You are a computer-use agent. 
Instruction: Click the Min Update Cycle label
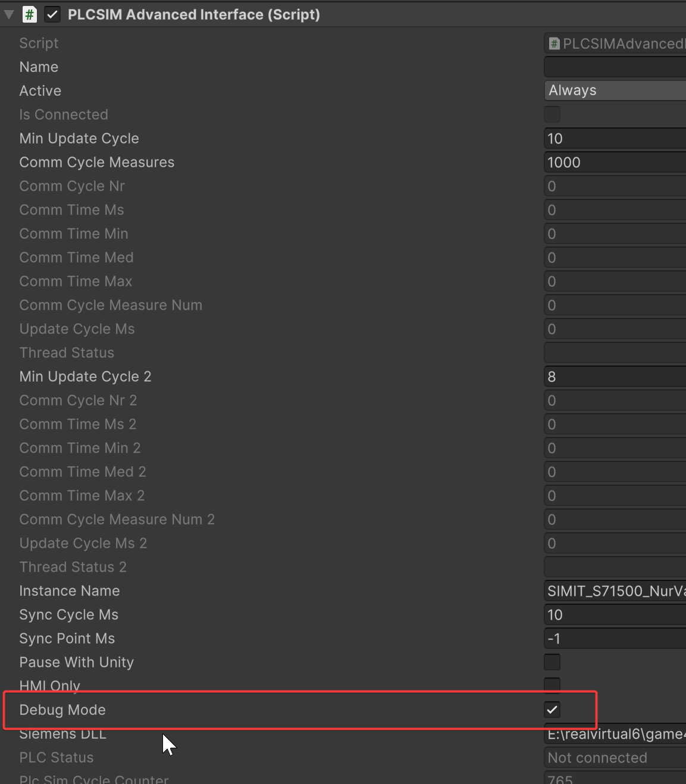pos(79,139)
